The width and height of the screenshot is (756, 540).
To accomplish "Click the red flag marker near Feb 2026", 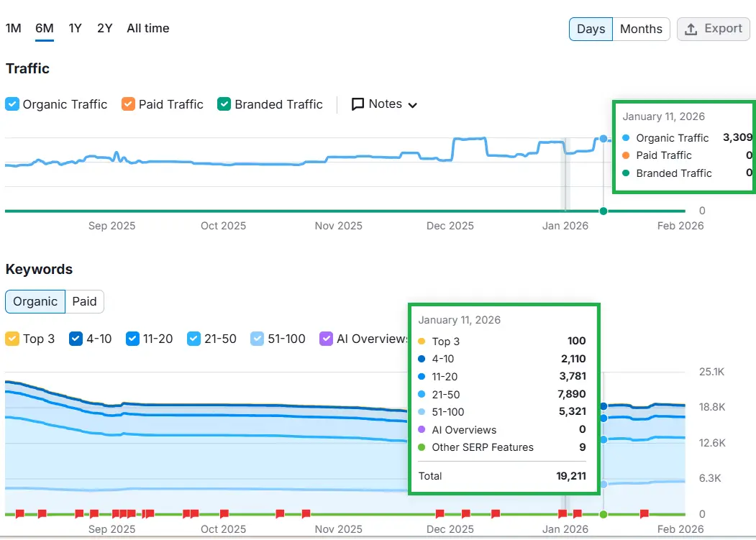I will pyautogui.click(x=645, y=513).
